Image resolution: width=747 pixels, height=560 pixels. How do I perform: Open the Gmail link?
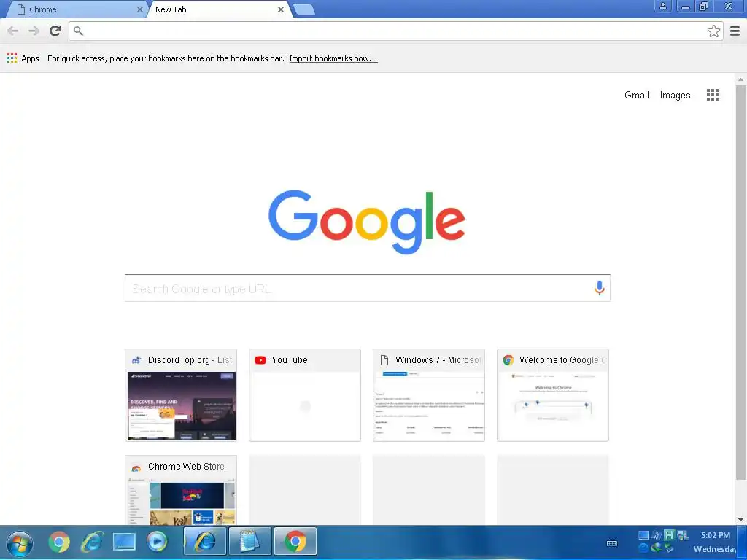point(636,95)
